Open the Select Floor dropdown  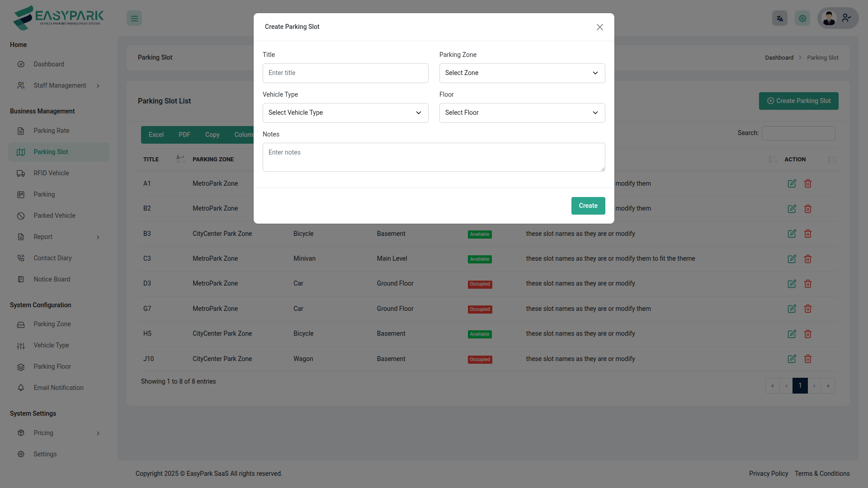click(x=522, y=113)
